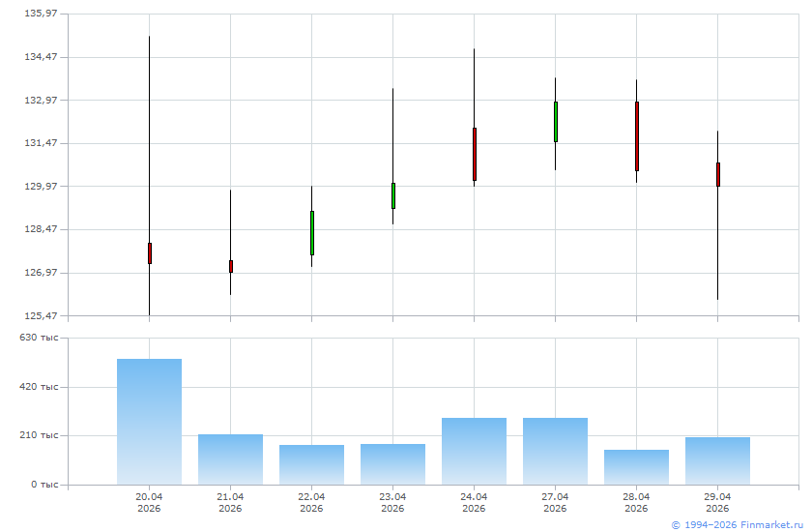
Task: Select the volume bar above 27.04
Action: pyautogui.click(x=555, y=451)
